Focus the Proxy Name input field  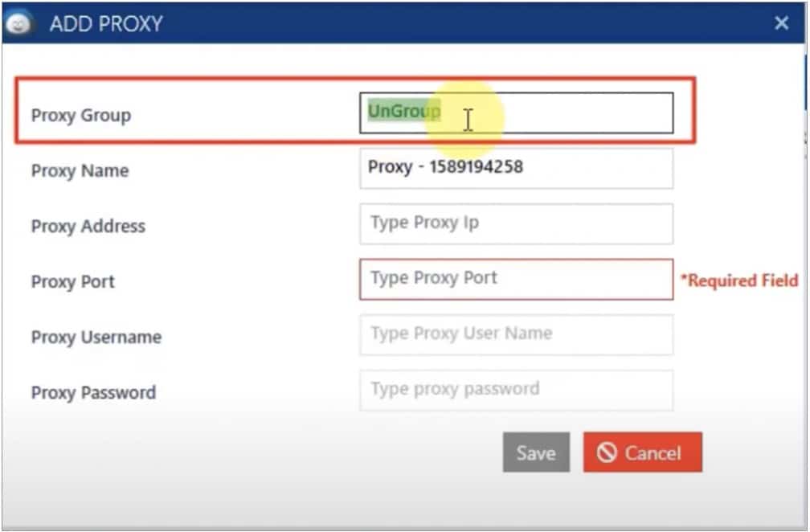(516, 169)
